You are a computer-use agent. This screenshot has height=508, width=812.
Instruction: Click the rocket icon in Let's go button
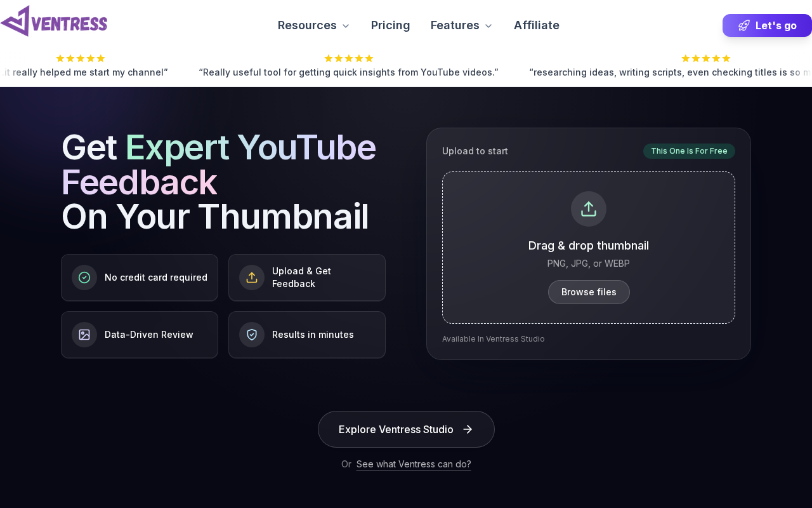(x=744, y=25)
